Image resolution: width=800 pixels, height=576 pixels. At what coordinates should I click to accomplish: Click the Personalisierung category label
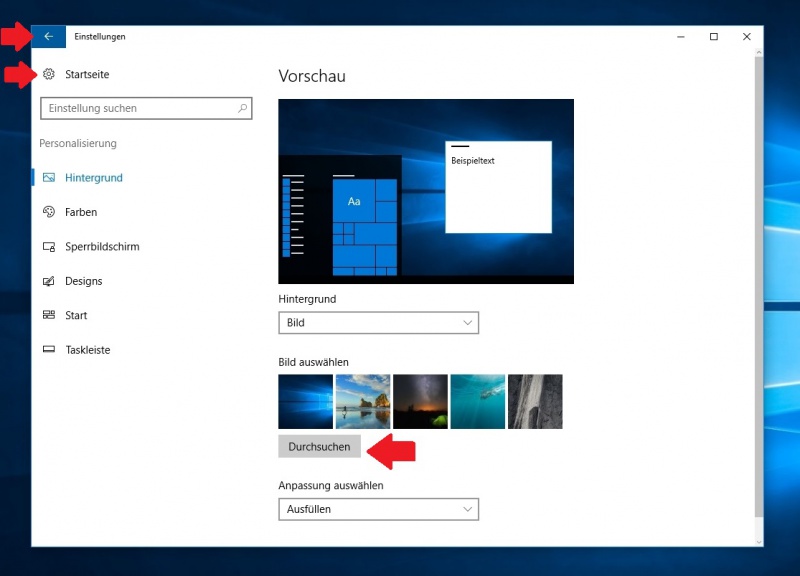click(78, 143)
